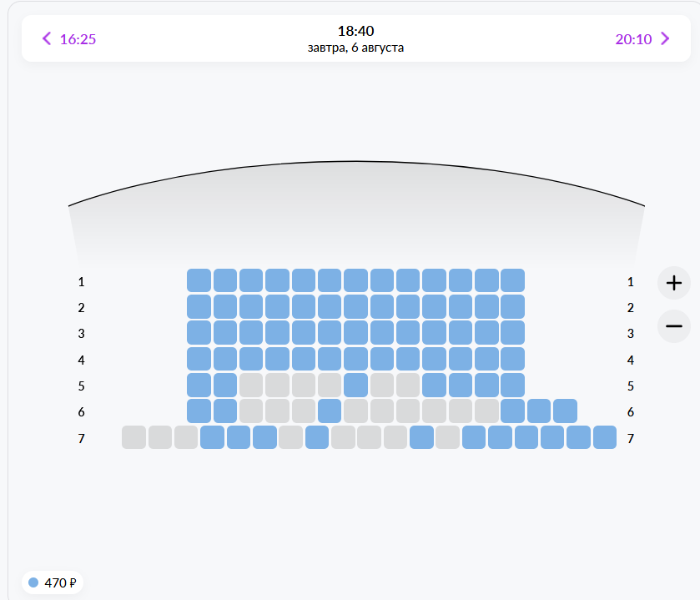Choose first blue seat in row 7
The height and width of the screenshot is (600, 700).
click(x=212, y=437)
